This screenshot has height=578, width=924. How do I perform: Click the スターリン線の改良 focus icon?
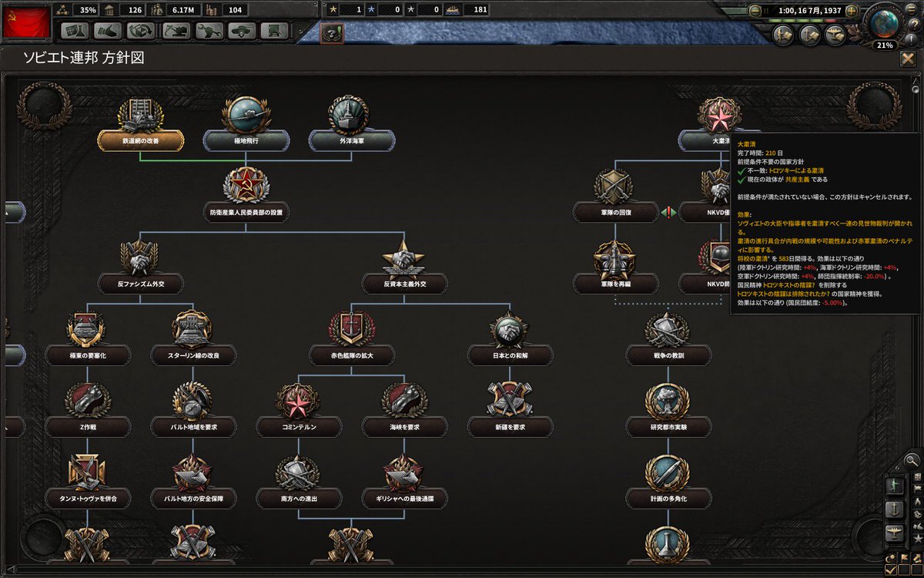coord(193,328)
